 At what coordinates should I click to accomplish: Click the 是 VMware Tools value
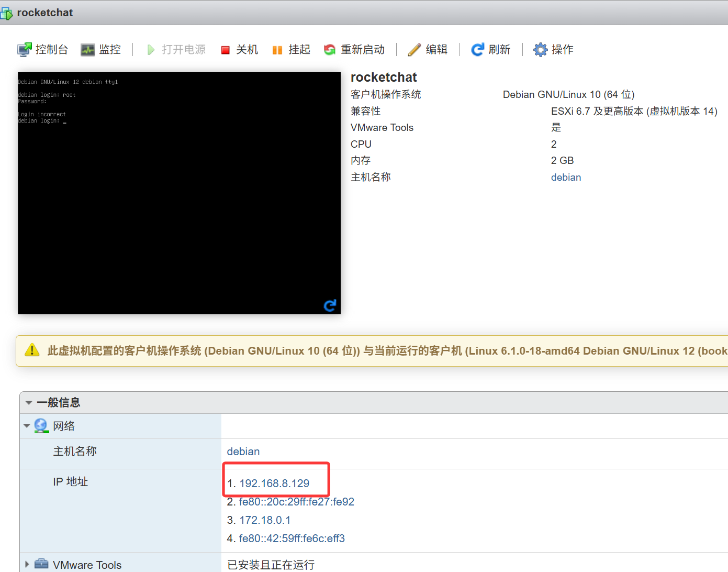pyautogui.click(x=556, y=127)
